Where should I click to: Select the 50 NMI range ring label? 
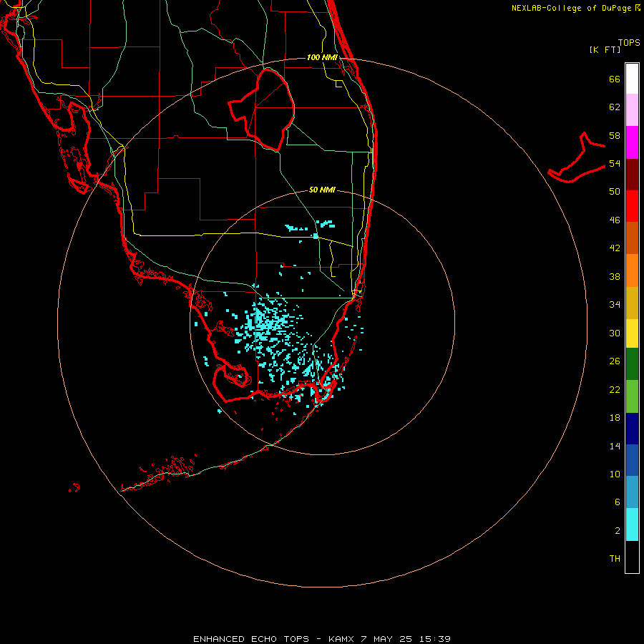pyautogui.click(x=322, y=190)
